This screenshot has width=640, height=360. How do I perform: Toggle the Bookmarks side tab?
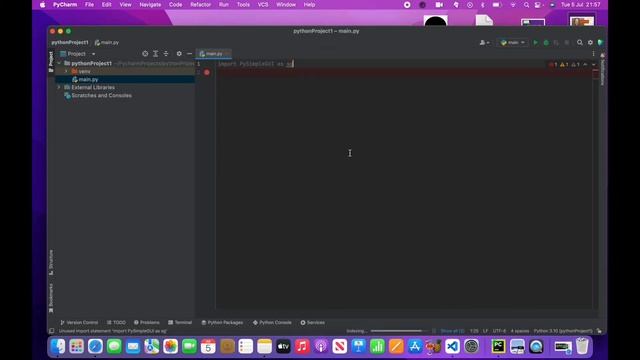click(x=51, y=298)
